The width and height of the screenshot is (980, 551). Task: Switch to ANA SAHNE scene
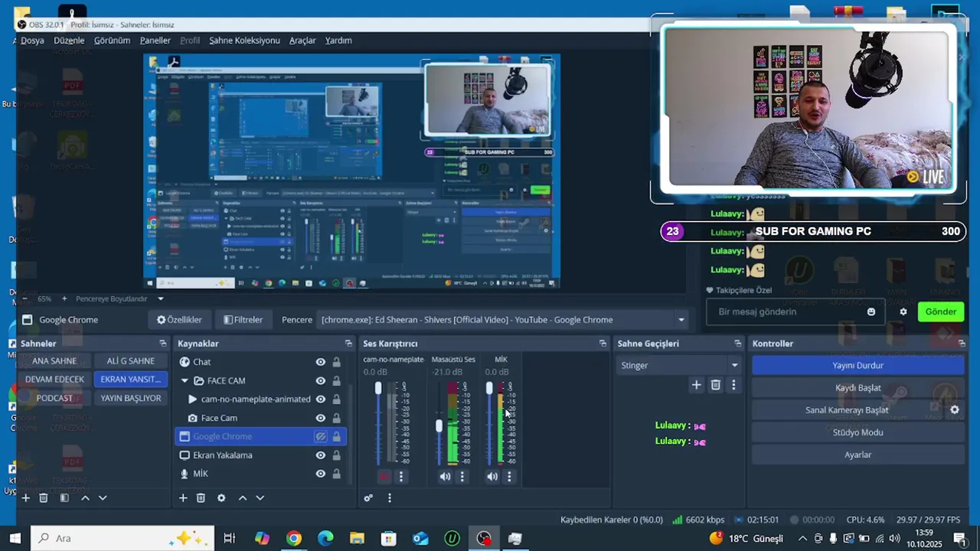pos(54,361)
